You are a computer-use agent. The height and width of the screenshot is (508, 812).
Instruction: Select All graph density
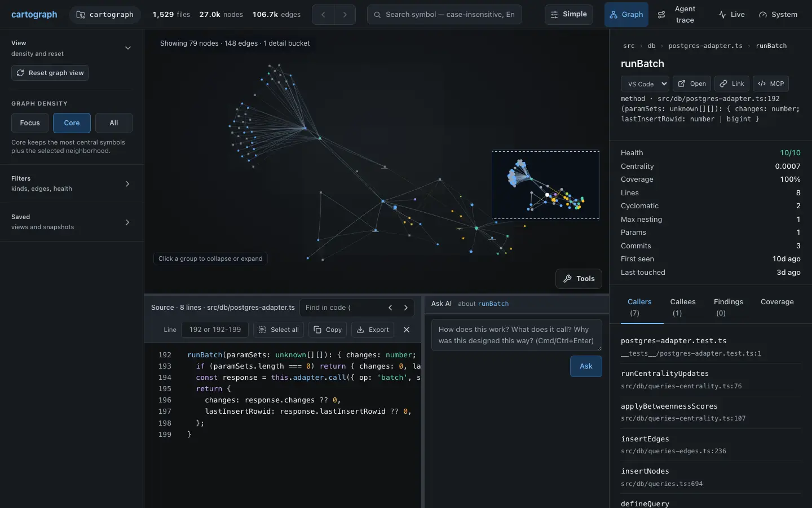[x=114, y=123]
